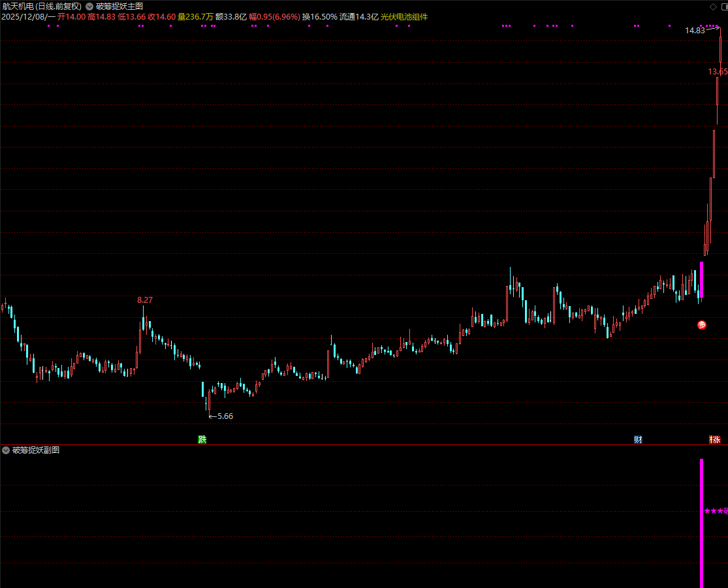This screenshot has width=728, height=588.
Task: Click the red 多 signal badge
Action: [x=702, y=324]
